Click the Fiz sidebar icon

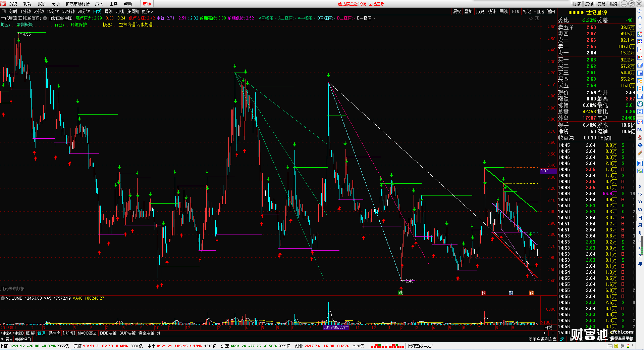[x=640, y=96]
